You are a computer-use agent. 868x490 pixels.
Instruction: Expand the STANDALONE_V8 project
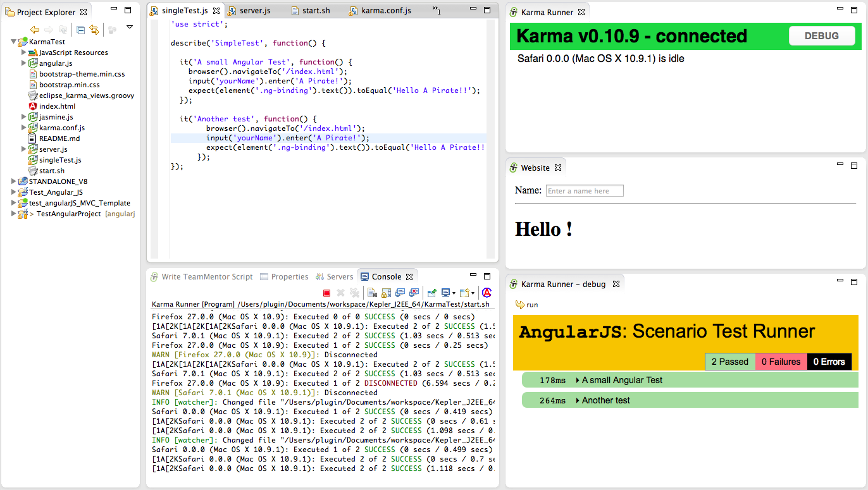point(14,181)
